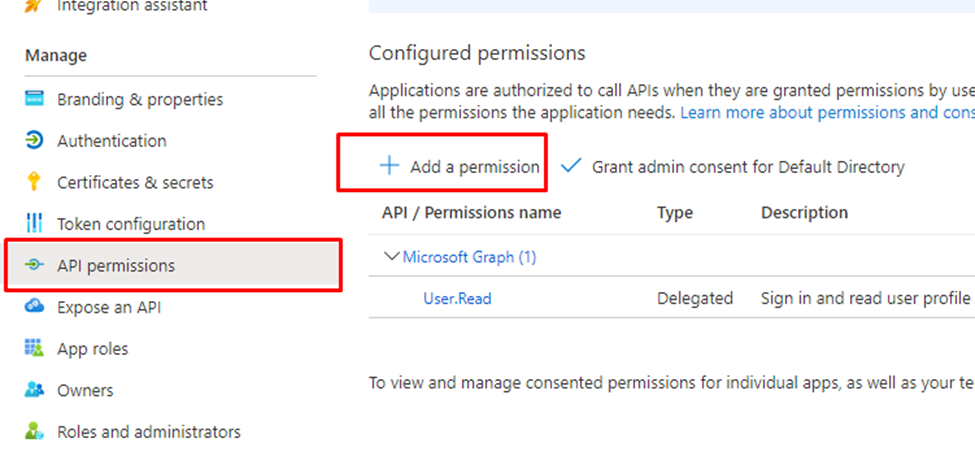The width and height of the screenshot is (975, 456).
Task: Open the API permissions menu item
Action: [116, 265]
